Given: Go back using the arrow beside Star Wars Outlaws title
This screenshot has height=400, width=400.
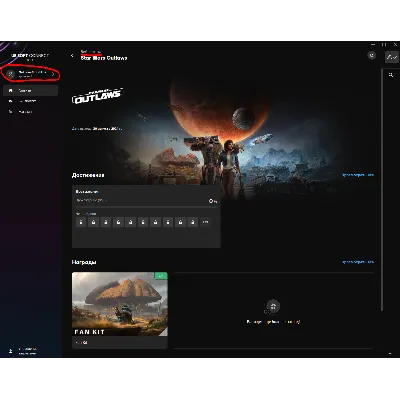Looking at the screenshot, I should click(x=72, y=56).
